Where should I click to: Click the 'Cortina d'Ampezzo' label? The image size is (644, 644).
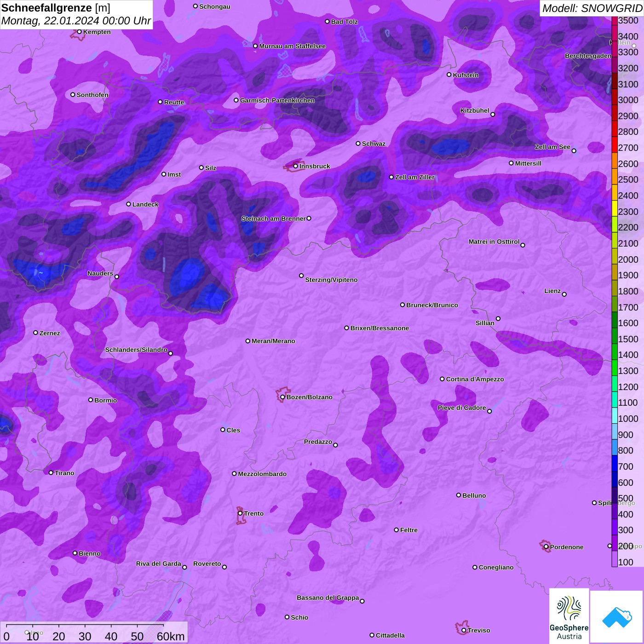(x=475, y=379)
